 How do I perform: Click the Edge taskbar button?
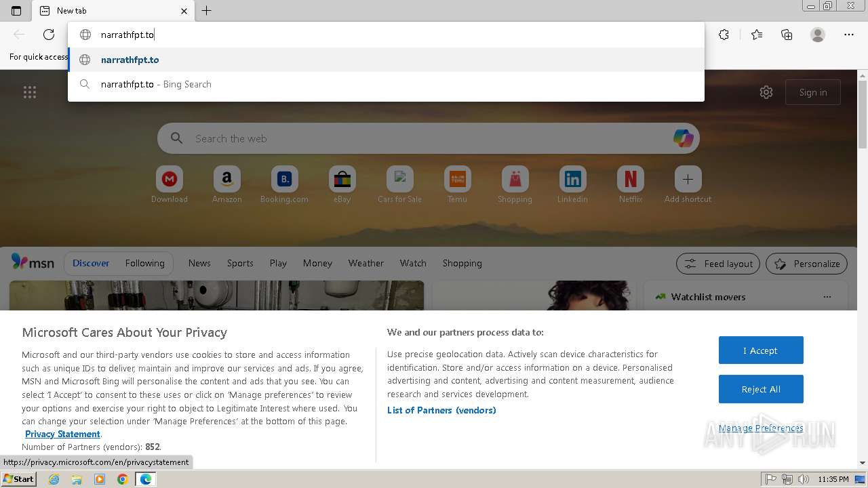click(146, 479)
